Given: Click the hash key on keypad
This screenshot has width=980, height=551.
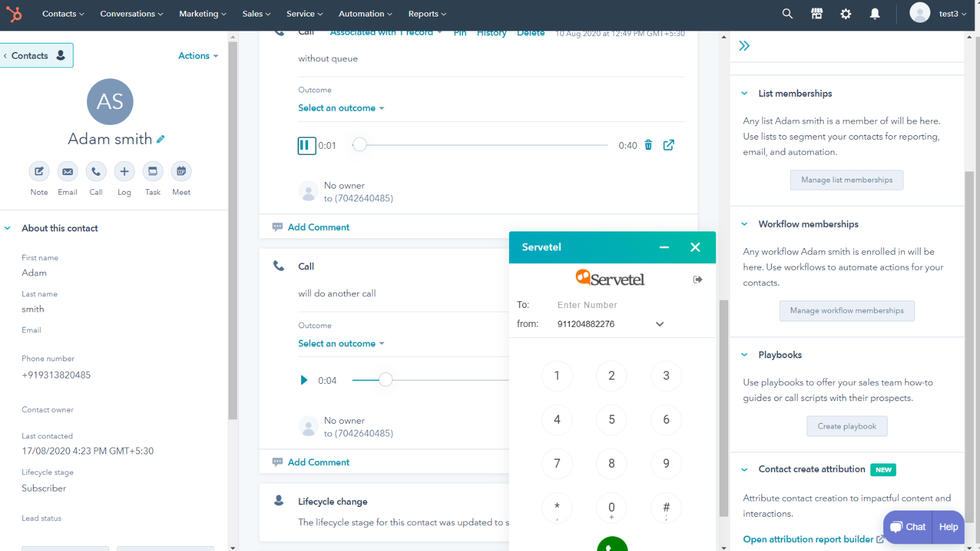Looking at the screenshot, I should (x=666, y=508).
